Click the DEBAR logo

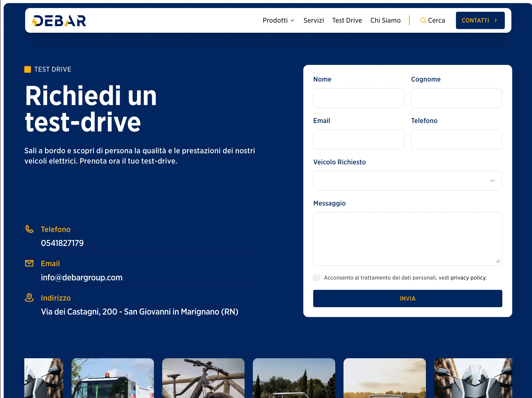point(59,21)
